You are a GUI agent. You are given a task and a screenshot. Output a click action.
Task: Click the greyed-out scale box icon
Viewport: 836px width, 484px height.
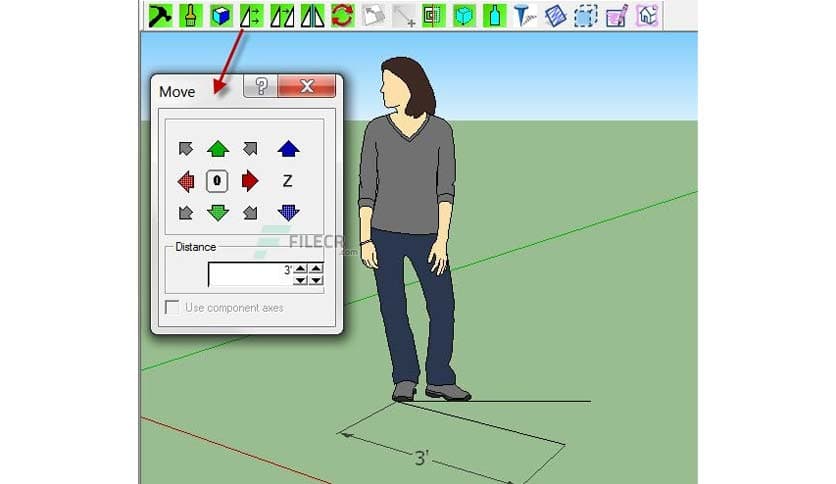373,15
